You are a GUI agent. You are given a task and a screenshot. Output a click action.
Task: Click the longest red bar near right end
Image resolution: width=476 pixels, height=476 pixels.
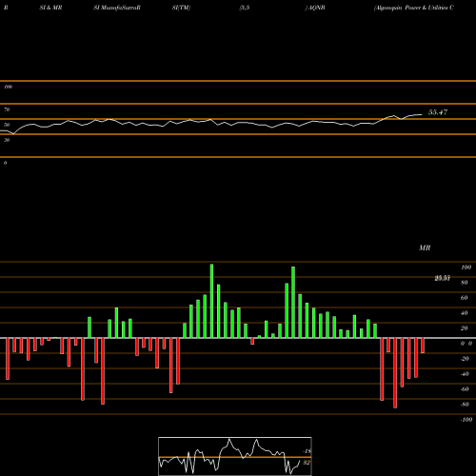[395, 373]
